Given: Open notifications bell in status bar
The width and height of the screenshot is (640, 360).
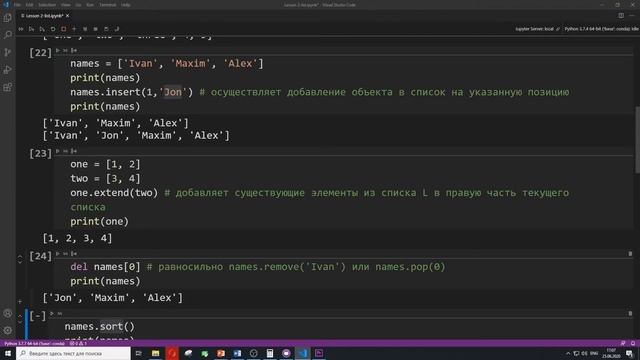Looking at the screenshot, I should [x=633, y=344].
